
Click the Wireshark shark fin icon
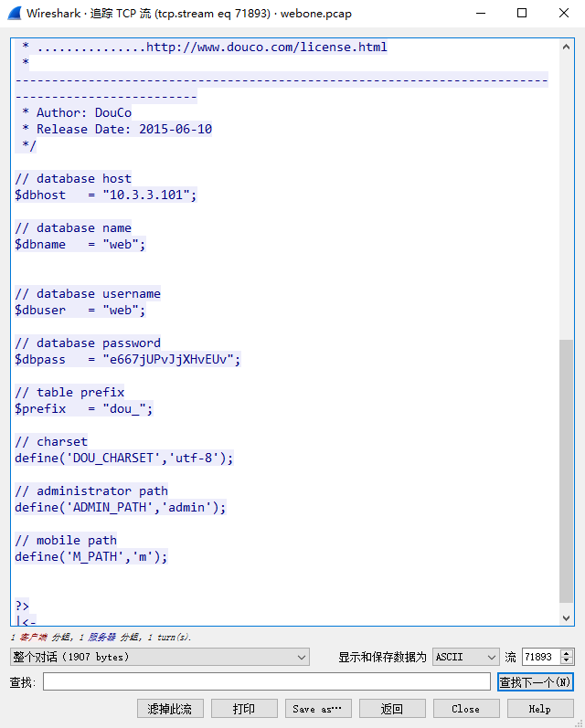15,13
